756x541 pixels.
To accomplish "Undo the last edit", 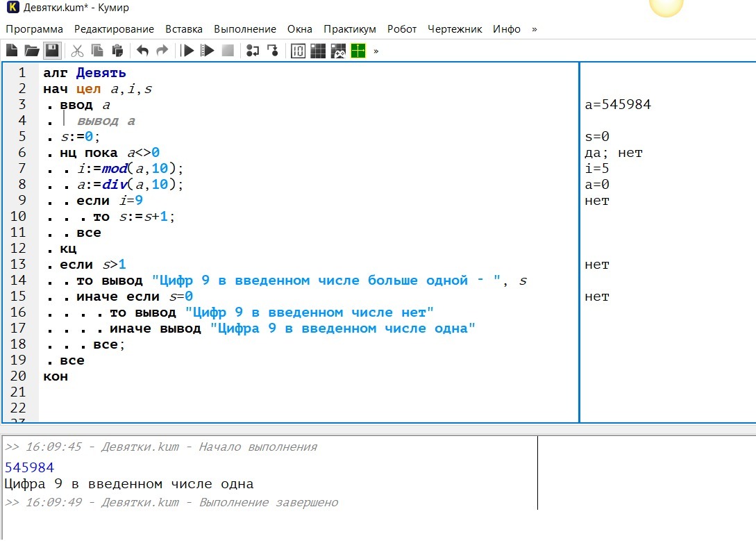I will (x=142, y=51).
